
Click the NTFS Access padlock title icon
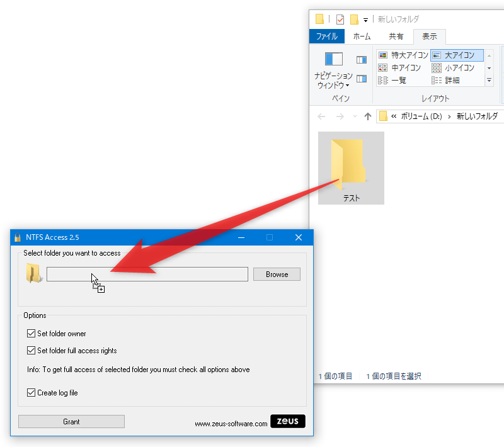[18, 237]
